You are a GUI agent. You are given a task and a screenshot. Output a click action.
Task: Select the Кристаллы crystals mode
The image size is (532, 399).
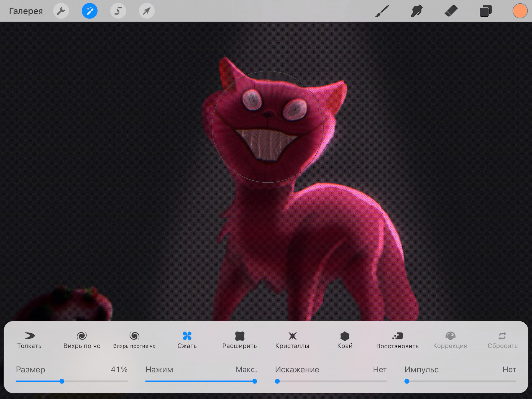pyautogui.click(x=292, y=340)
